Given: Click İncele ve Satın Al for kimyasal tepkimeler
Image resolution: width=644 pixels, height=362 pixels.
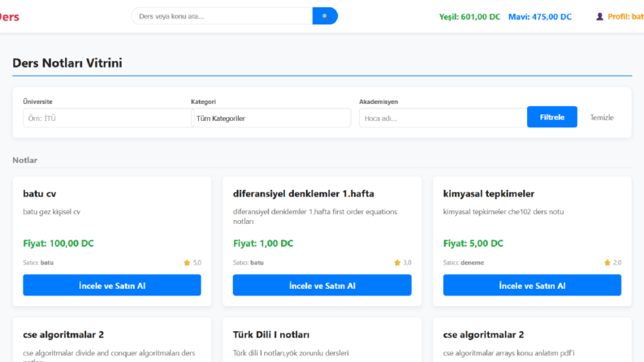Looking at the screenshot, I should [x=532, y=285].
